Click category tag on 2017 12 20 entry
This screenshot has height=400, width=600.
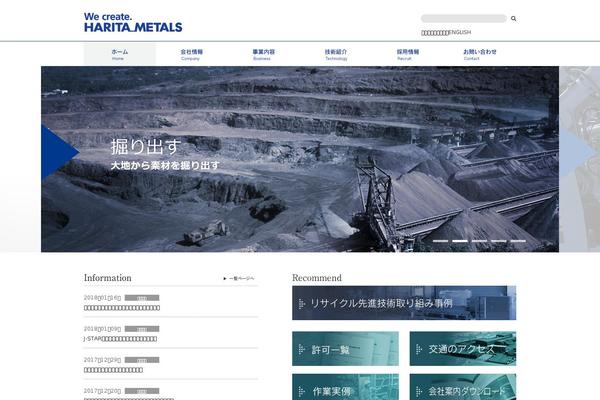(142, 391)
